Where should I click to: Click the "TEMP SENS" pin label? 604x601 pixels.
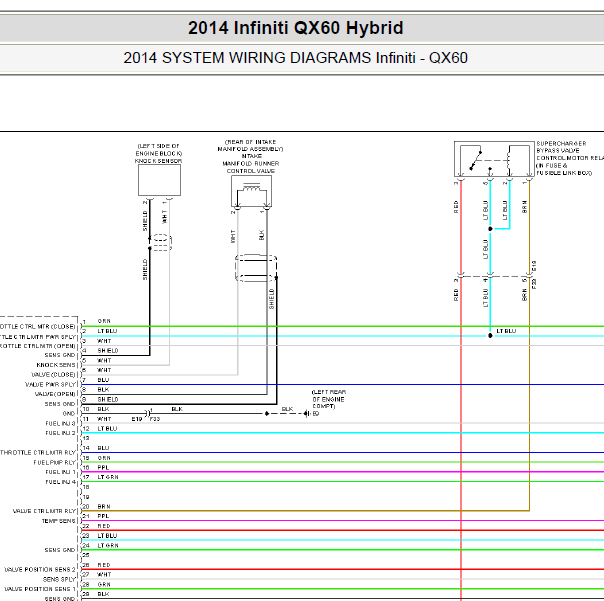59,521
